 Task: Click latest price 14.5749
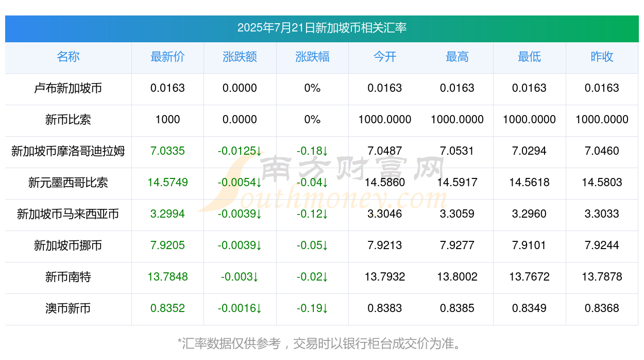point(167,183)
